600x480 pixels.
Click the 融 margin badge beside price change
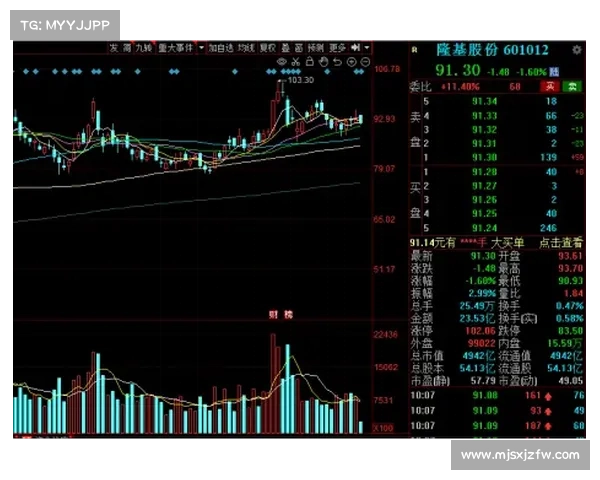pyautogui.click(x=553, y=71)
